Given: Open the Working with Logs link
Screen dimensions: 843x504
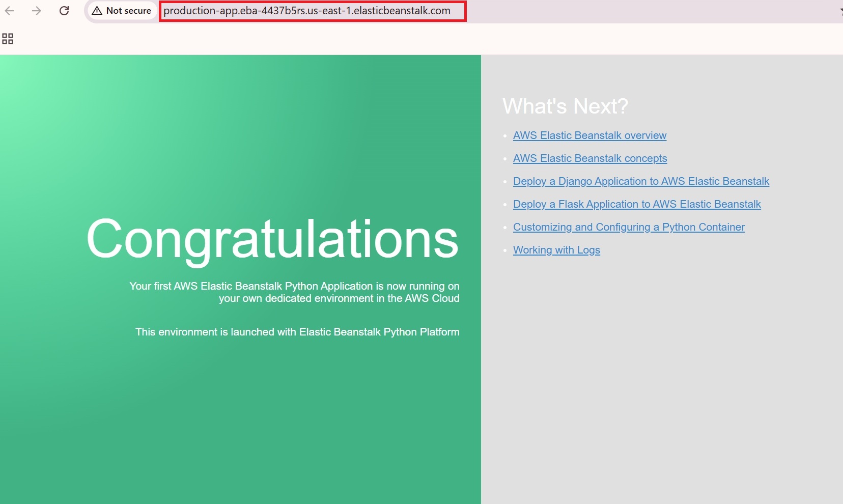Looking at the screenshot, I should [556, 250].
